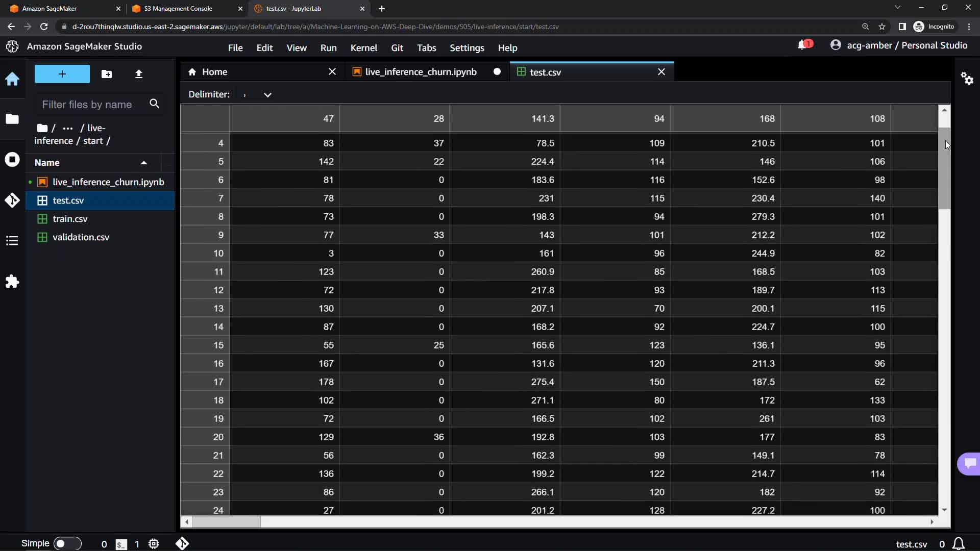This screenshot has height=551, width=980.
Task: Toggle the Simple mode switch
Action: click(67, 544)
